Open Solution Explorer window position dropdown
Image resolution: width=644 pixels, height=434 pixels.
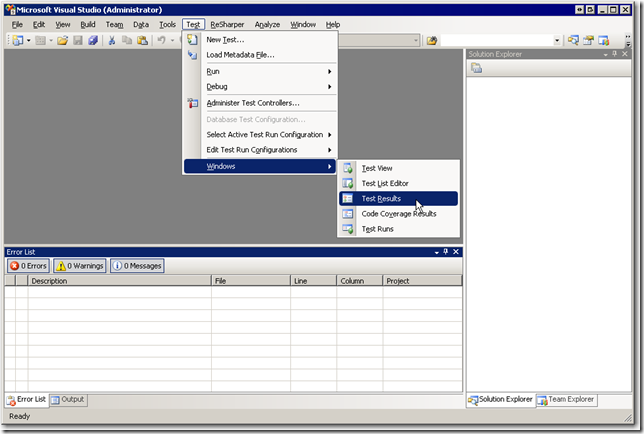click(605, 54)
